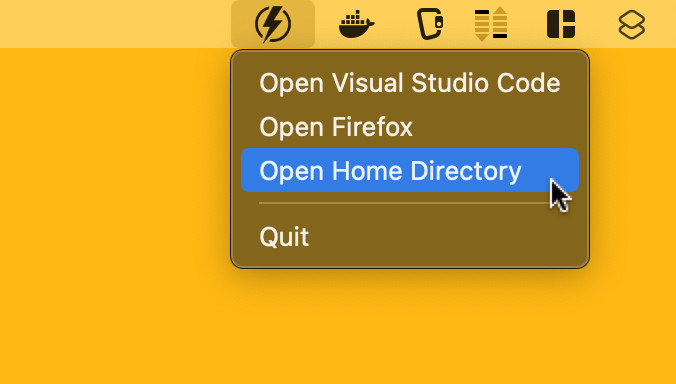Choose Open Firefox from the menu
Screen dimensions: 676x384
click(x=410, y=127)
